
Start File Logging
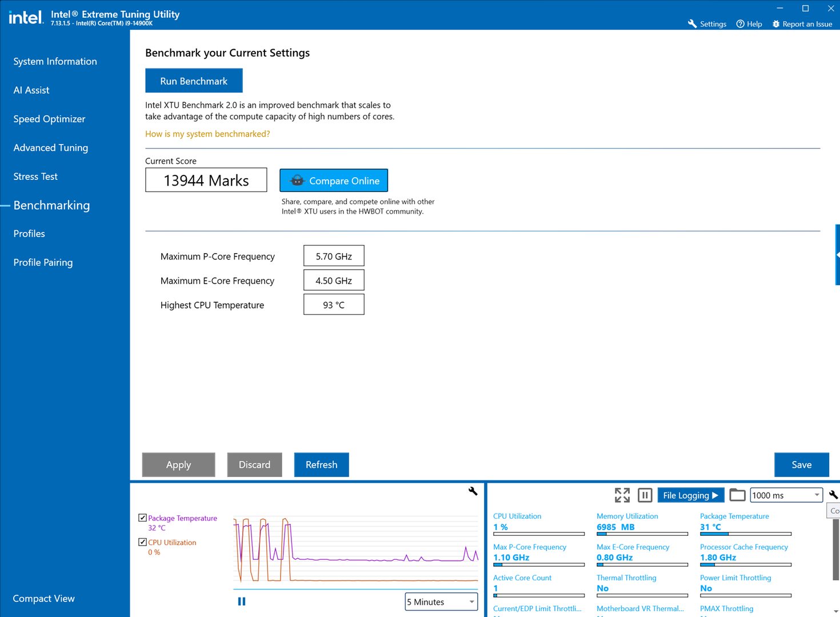(690, 495)
